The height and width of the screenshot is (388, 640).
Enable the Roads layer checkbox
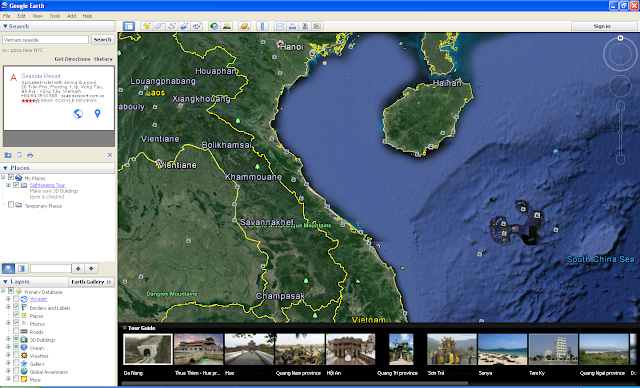coord(16,331)
